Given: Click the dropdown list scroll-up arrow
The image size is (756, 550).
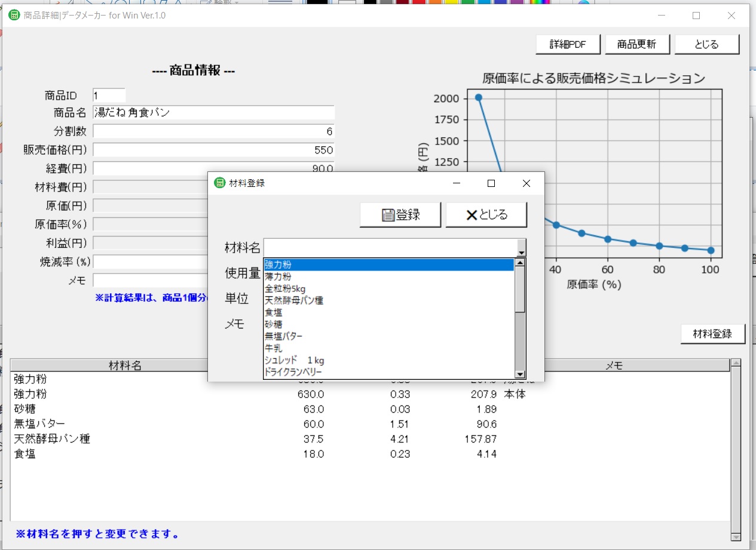Looking at the screenshot, I should coord(520,262).
